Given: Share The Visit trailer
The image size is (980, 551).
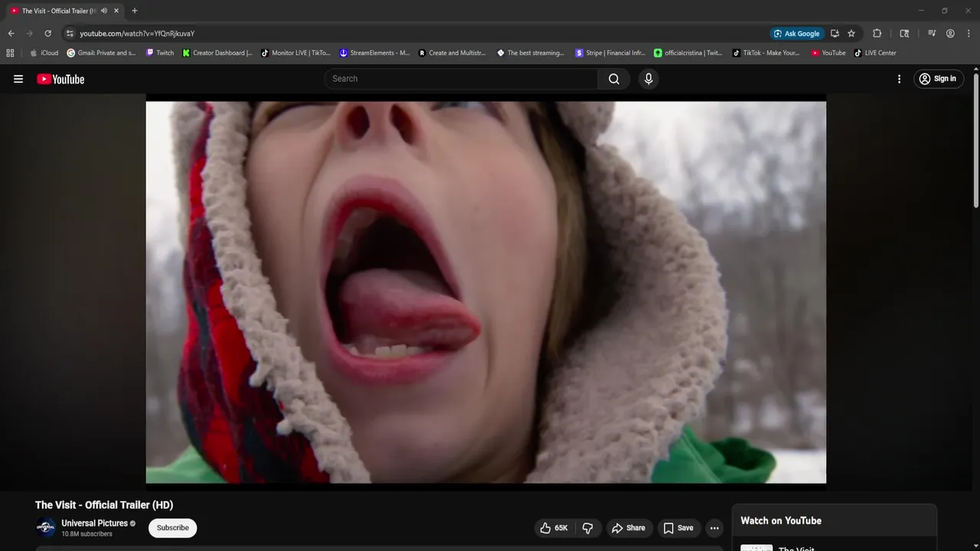Looking at the screenshot, I should pyautogui.click(x=628, y=528).
